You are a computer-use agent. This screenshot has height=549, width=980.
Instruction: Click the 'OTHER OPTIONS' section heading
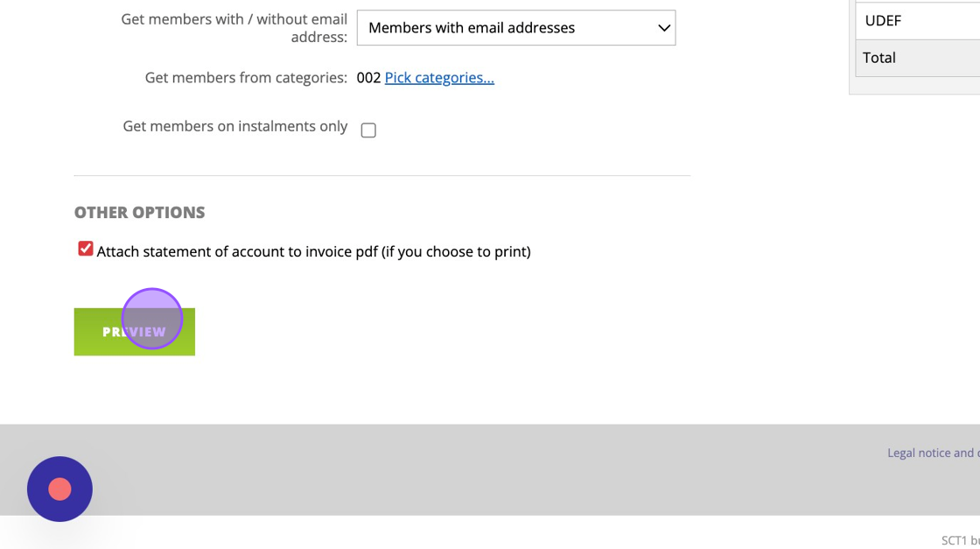139,213
